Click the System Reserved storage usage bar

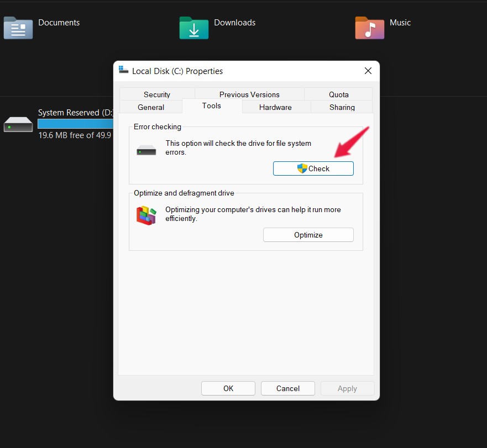[75, 124]
